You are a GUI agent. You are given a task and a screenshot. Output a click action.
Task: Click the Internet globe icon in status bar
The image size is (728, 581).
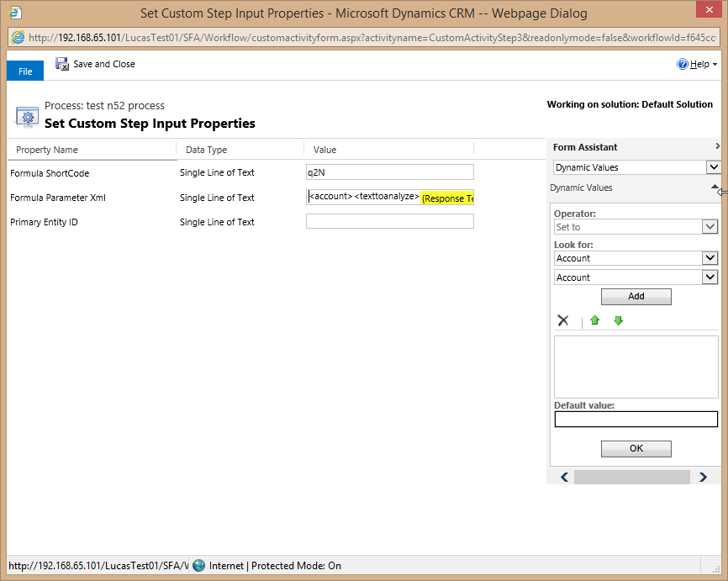pyautogui.click(x=198, y=565)
